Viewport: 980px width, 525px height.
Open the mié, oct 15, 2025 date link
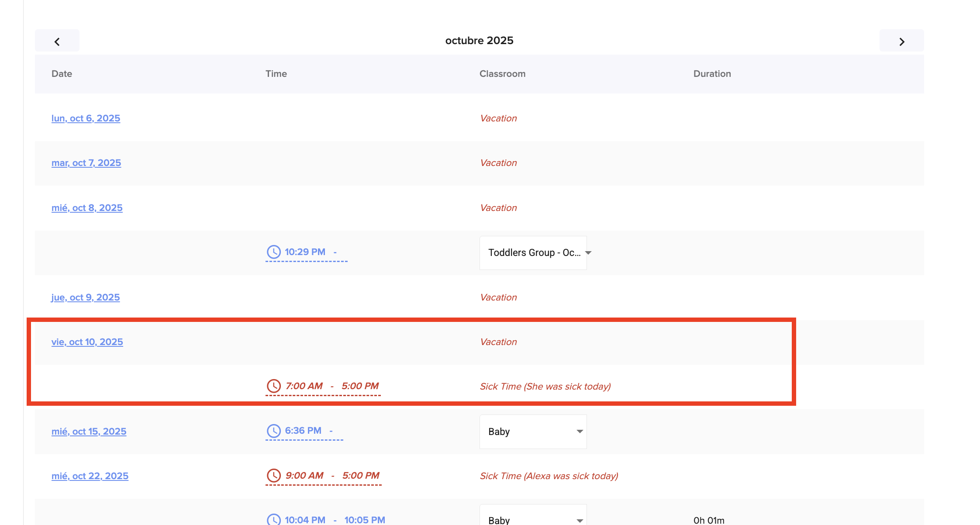pyautogui.click(x=89, y=432)
